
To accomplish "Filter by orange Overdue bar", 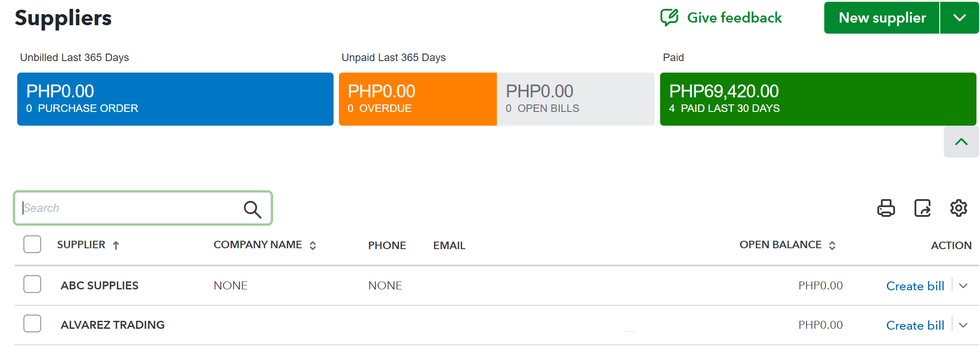I will point(417,99).
